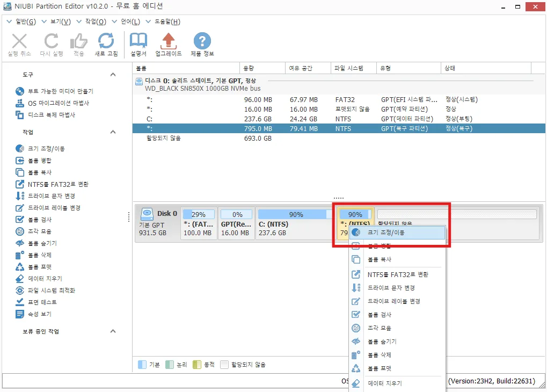
Task: Select NTFS를 FAT32로 변환 in left sidebar
Action: coord(52,184)
